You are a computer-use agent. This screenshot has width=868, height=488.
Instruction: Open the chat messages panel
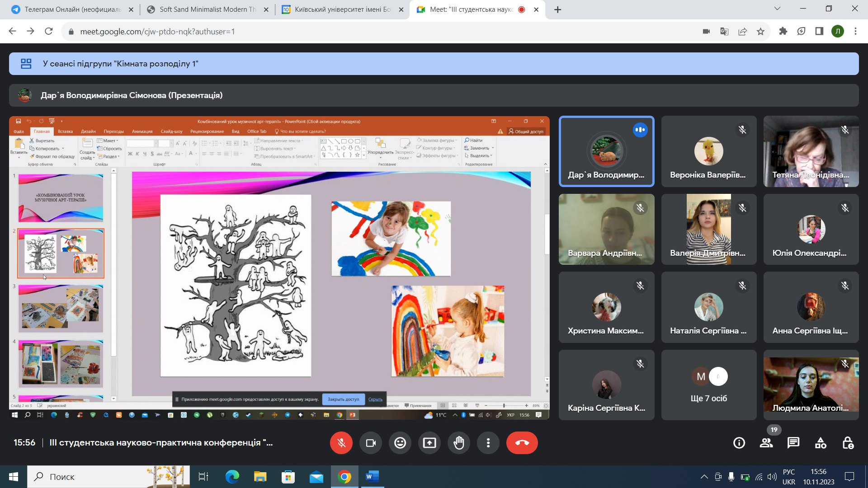tap(793, 443)
